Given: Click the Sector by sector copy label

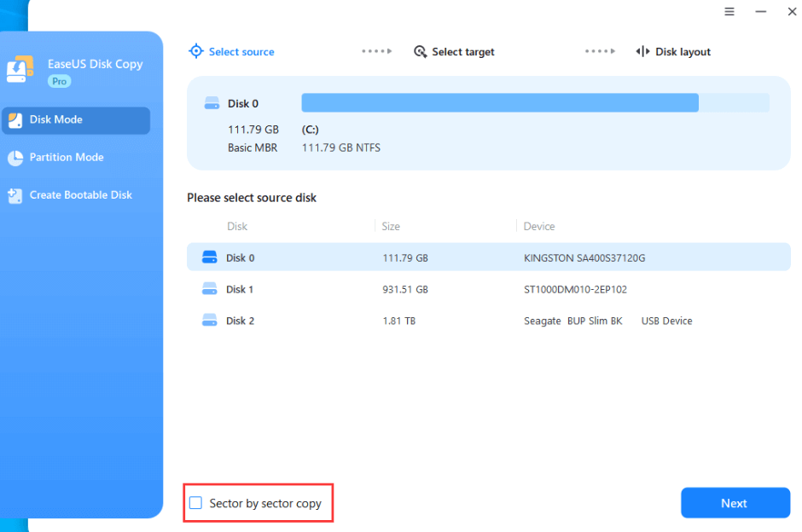Looking at the screenshot, I should [x=265, y=503].
